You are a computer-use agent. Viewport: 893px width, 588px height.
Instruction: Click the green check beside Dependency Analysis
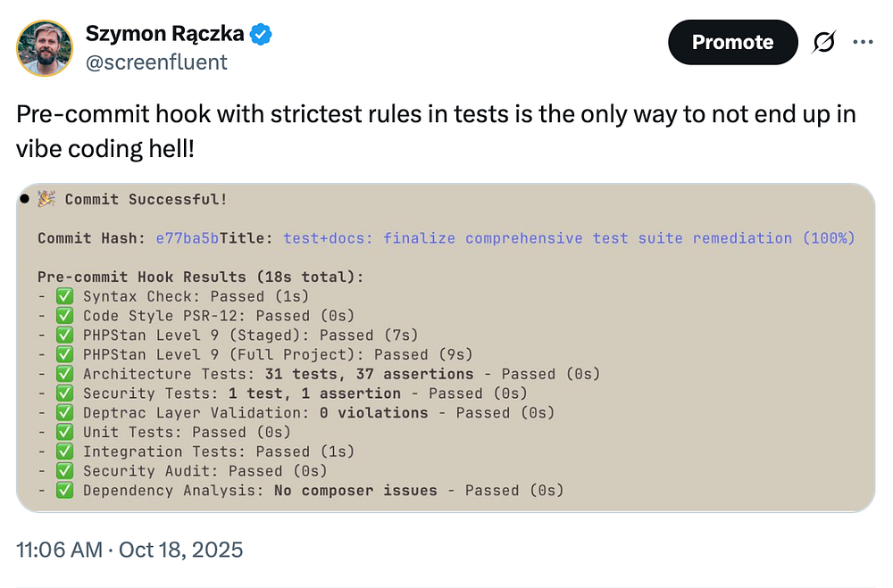(x=64, y=490)
